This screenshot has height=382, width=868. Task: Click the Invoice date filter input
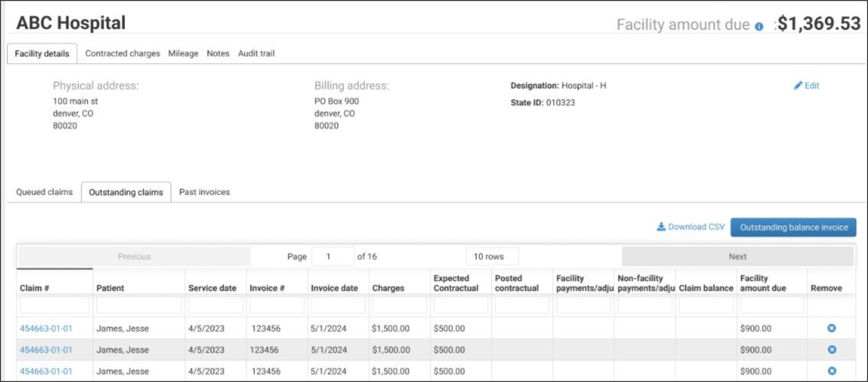click(x=338, y=305)
